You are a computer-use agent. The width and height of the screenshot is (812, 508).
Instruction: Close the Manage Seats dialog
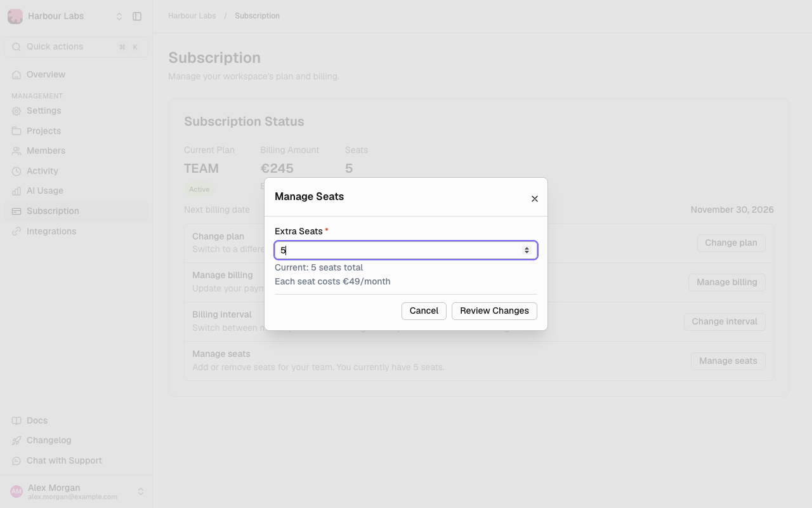tap(535, 199)
